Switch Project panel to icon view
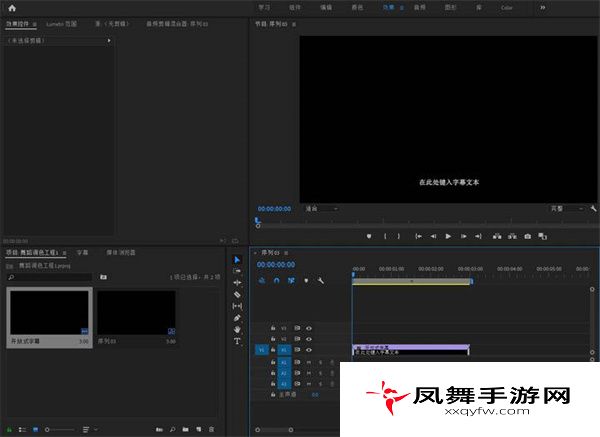 tap(36, 430)
